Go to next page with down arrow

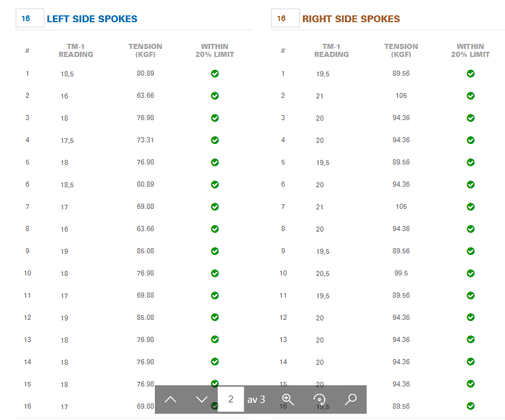[x=202, y=400]
